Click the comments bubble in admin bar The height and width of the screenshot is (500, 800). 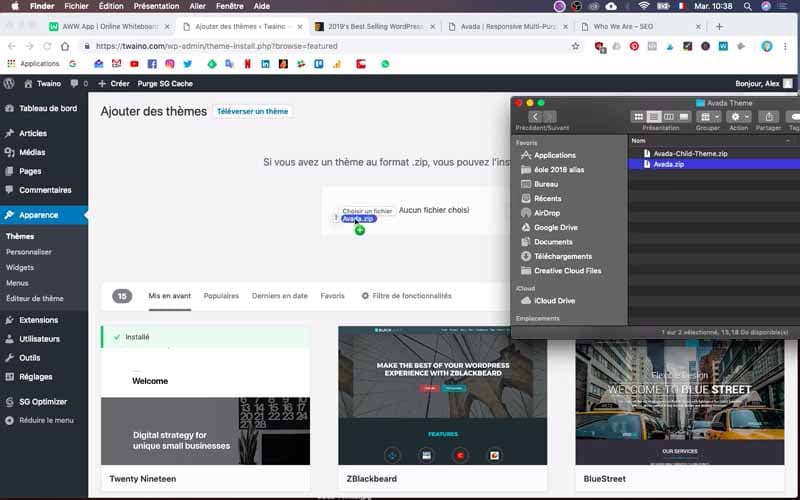pos(79,84)
